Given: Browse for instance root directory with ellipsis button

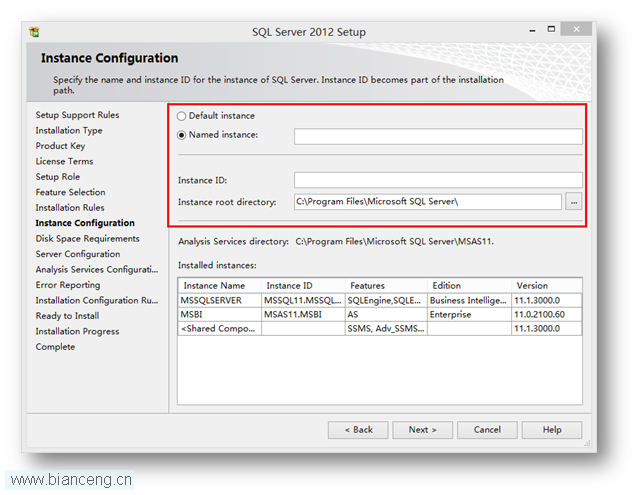Looking at the screenshot, I should 573,202.
